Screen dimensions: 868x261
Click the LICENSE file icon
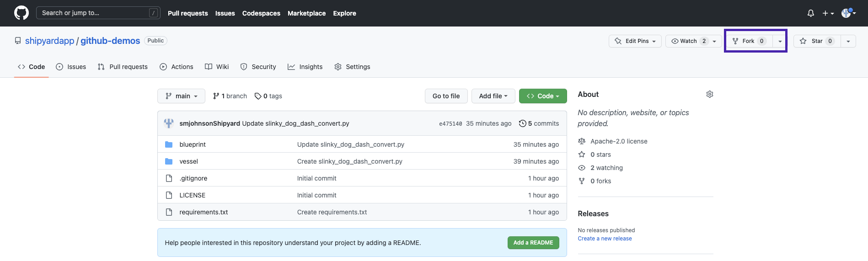[x=169, y=195]
